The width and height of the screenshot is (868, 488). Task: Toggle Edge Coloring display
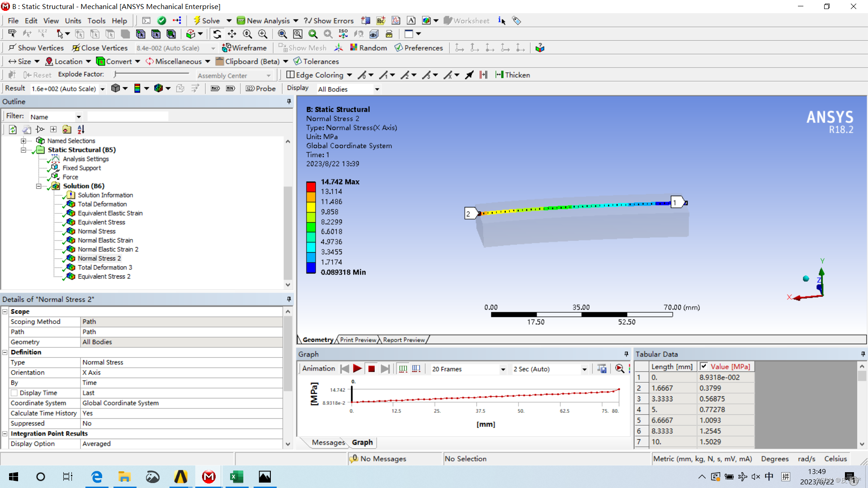point(319,75)
